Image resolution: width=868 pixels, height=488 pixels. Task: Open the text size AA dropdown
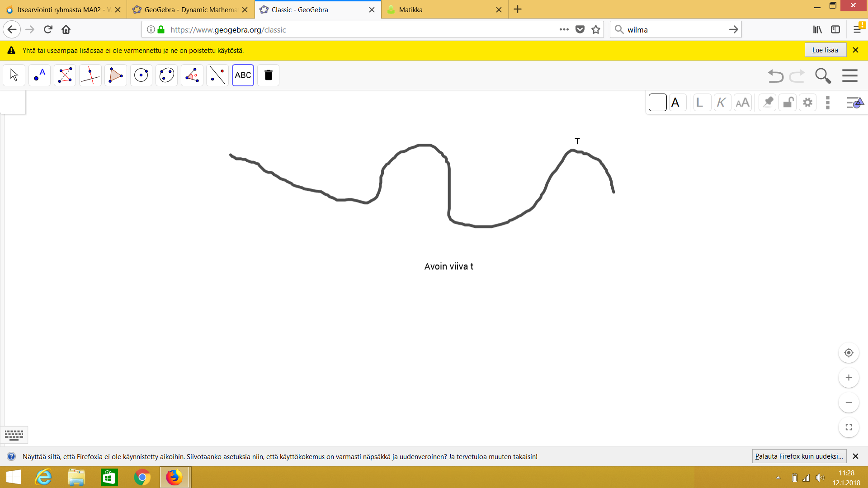(742, 103)
